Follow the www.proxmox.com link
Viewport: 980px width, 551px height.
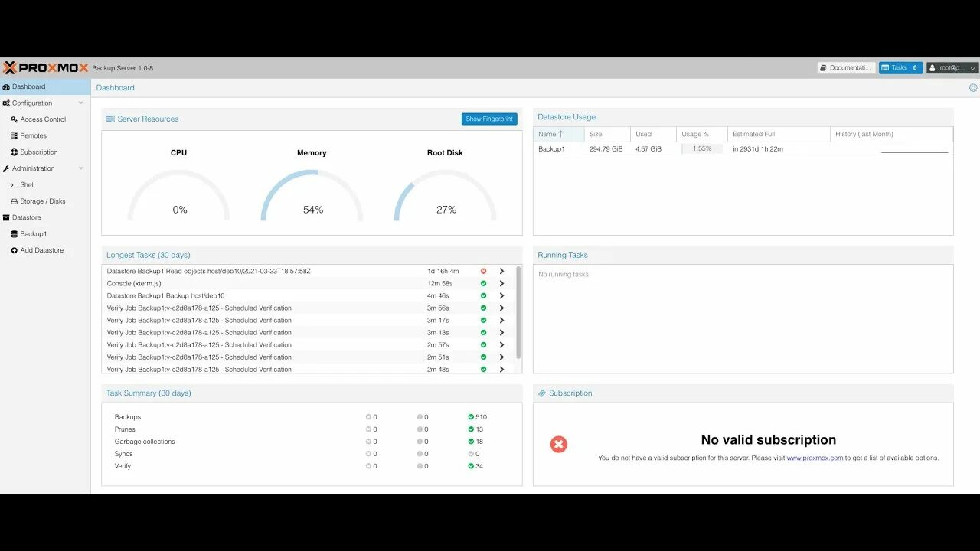(815, 458)
